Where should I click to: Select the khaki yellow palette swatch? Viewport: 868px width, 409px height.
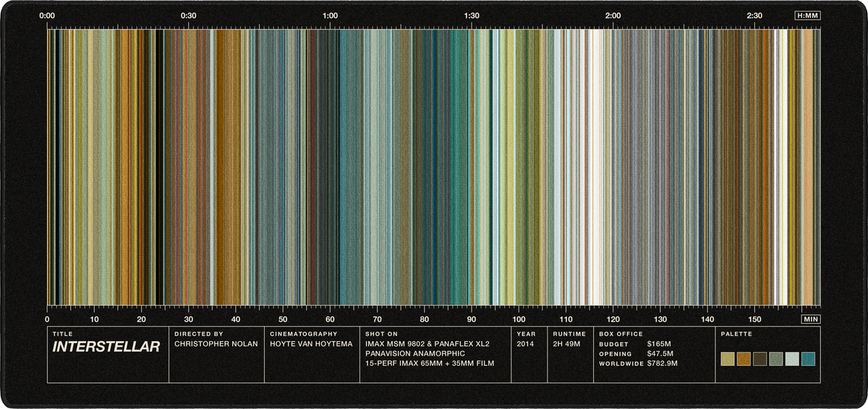727,359
